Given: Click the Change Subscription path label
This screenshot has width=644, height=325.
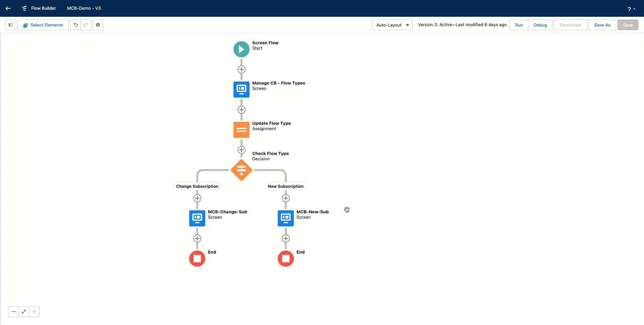Looking at the screenshot, I should pos(197,186).
